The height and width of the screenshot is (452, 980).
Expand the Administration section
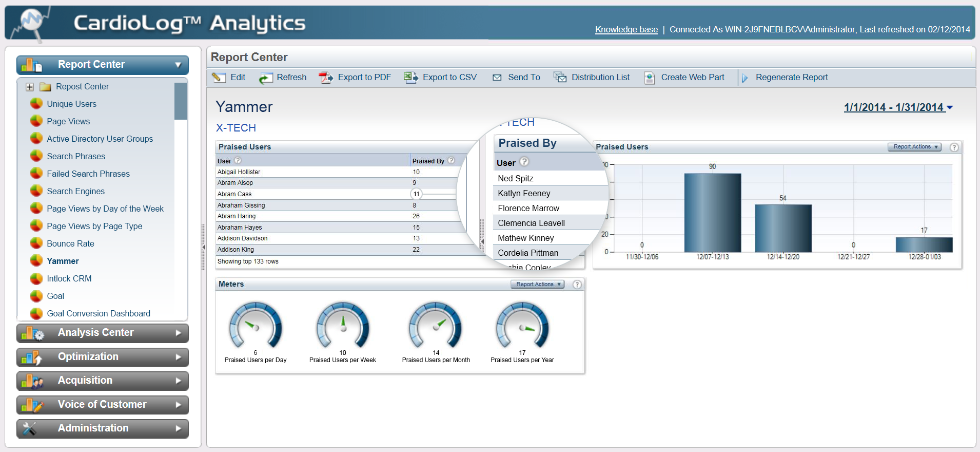coord(103,428)
